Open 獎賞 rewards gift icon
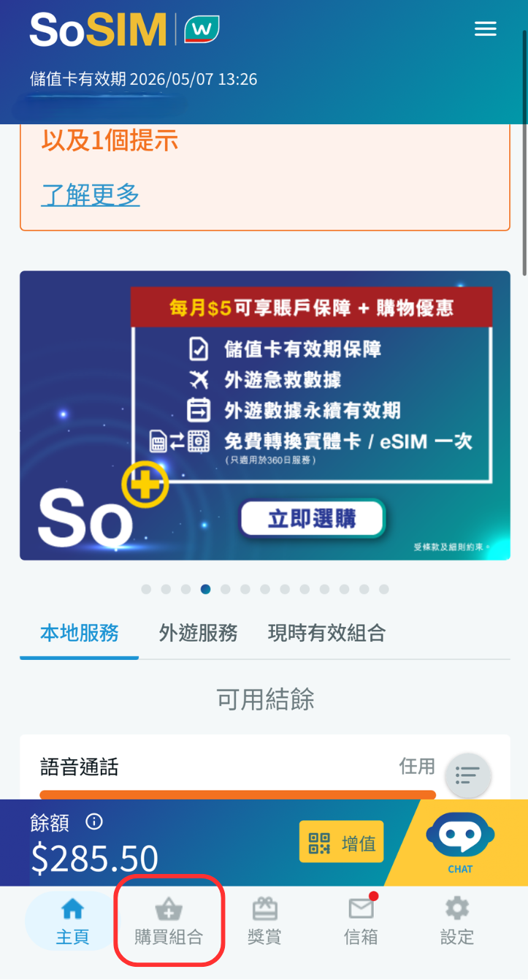528x980 pixels. pyautogui.click(x=264, y=922)
